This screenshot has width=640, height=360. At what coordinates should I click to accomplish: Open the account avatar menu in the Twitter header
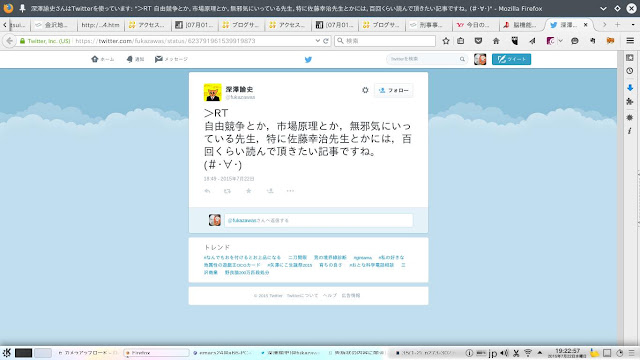pyautogui.click(x=480, y=59)
